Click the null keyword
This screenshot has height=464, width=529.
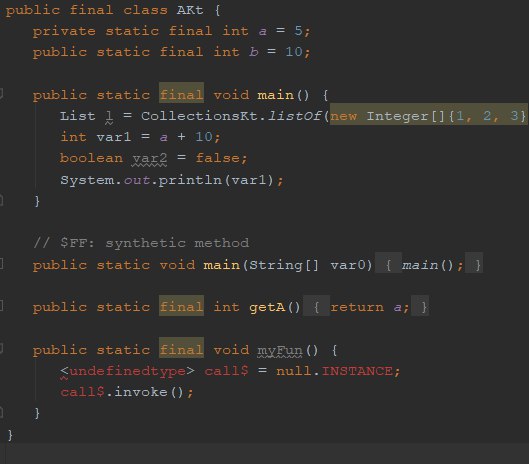point(294,371)
